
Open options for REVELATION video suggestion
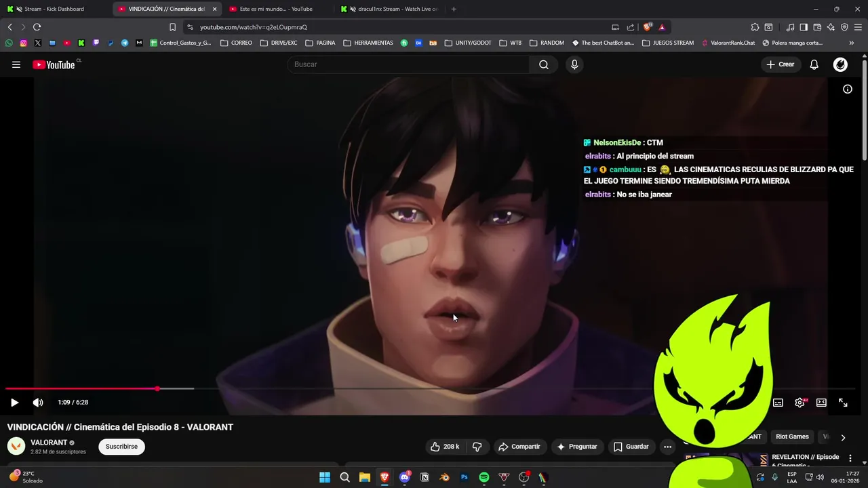[850, 459]
